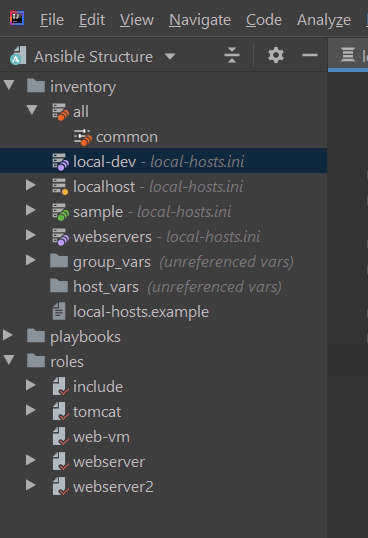The image size is (368, 538).
Task: Click the editor tab icon next to the panel
Action: click(348, 55)
